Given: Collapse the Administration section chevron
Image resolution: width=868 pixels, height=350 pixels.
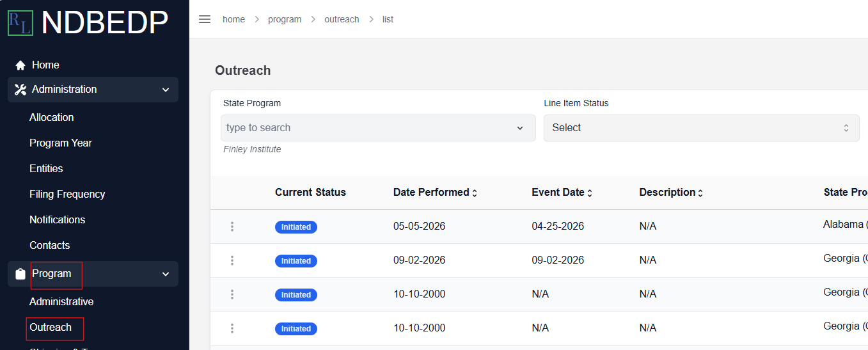Looking at the screenshot, I should [x=166, y=90].
